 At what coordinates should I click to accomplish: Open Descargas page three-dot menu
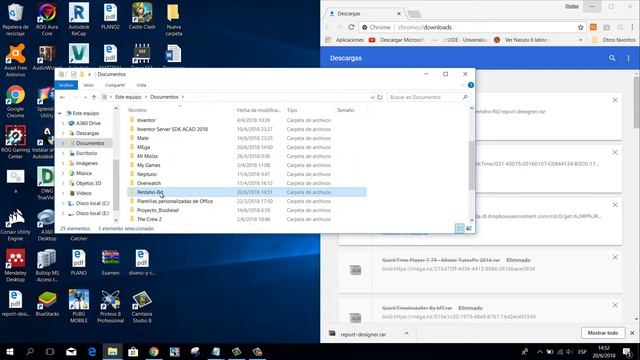pos(628,58)
